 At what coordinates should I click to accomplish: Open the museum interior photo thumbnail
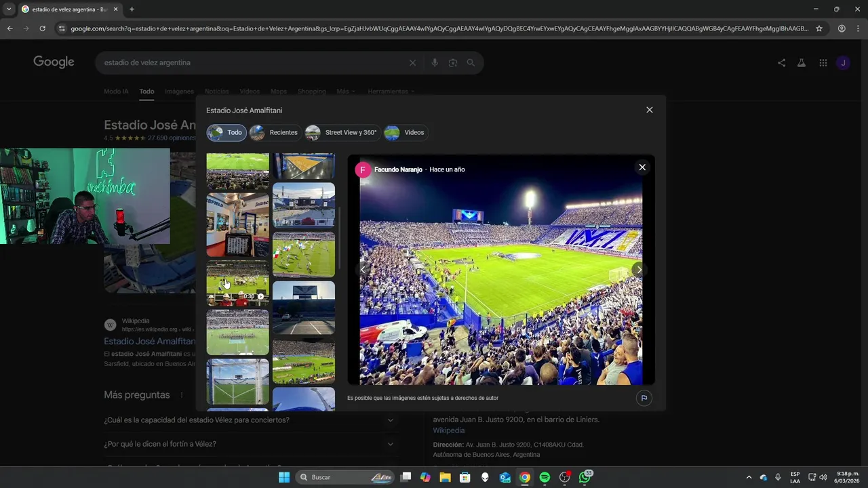(237, 225)
